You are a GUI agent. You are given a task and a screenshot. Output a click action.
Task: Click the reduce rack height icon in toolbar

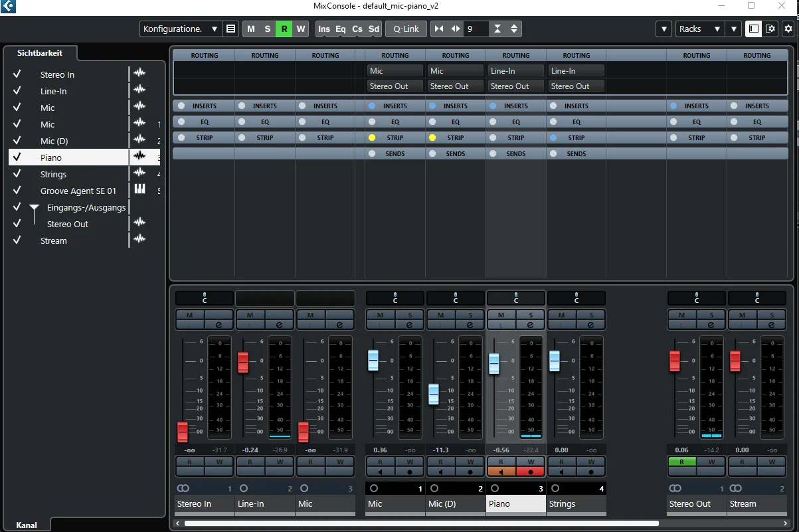tap(497, 29)
